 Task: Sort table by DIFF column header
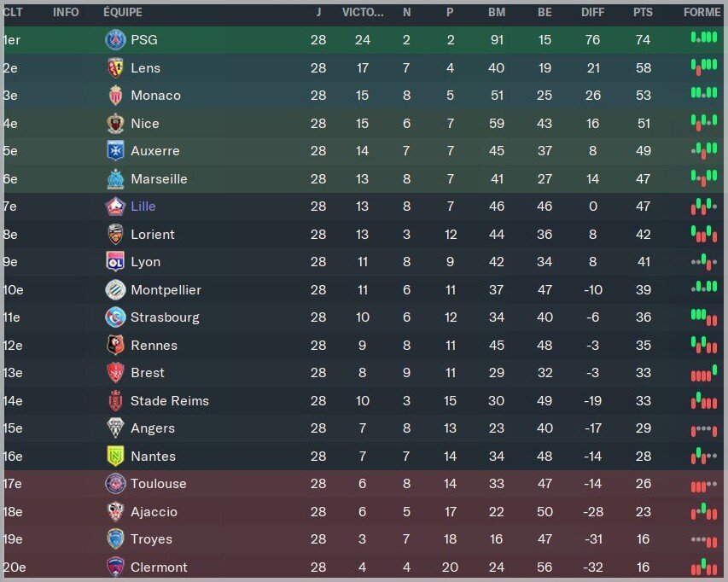click(x=592, y=13)
